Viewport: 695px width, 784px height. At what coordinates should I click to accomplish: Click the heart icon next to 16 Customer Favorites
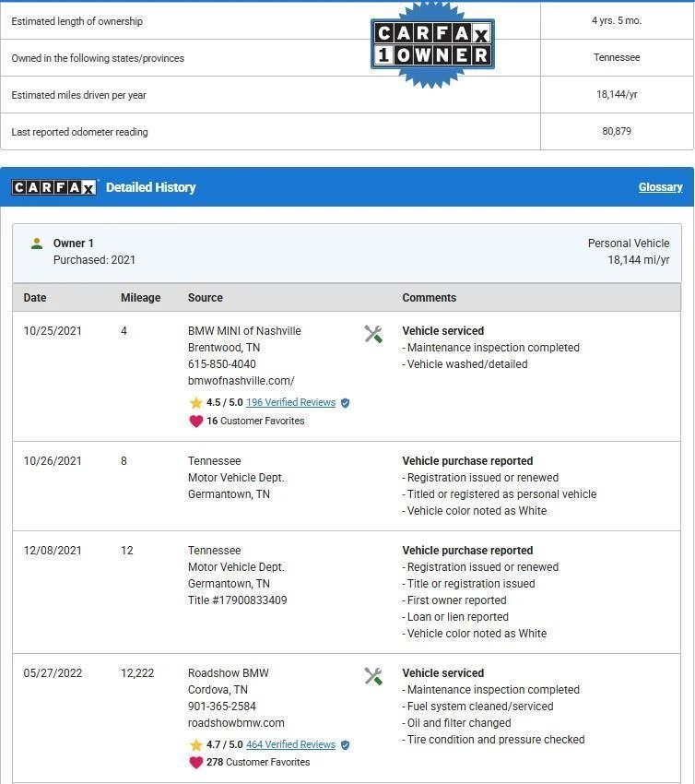195,421
